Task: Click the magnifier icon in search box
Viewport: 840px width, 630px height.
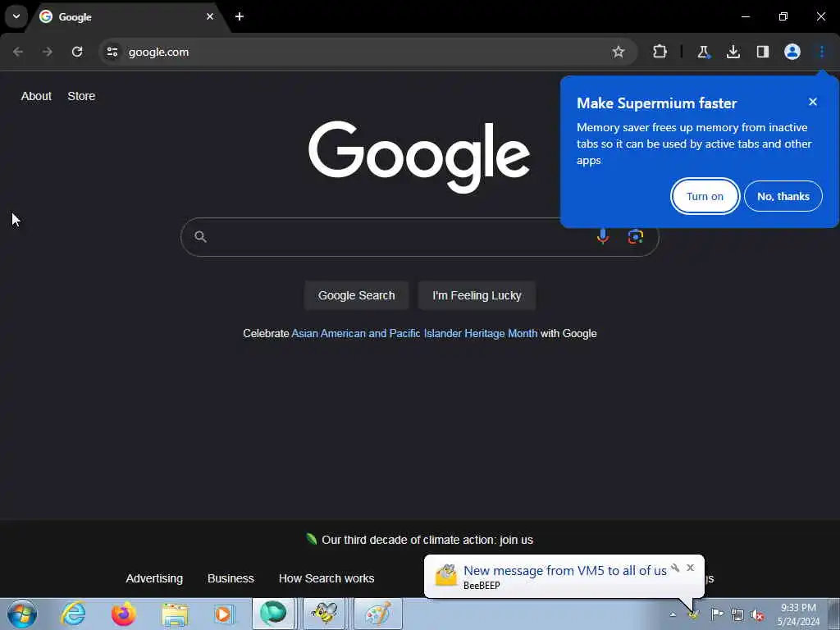Action: 200,237
